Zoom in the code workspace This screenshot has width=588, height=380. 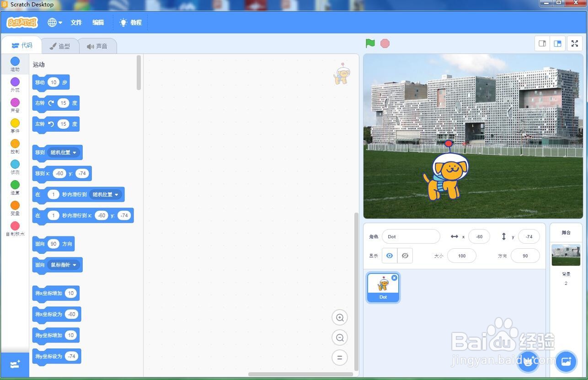tap(340, 317)
